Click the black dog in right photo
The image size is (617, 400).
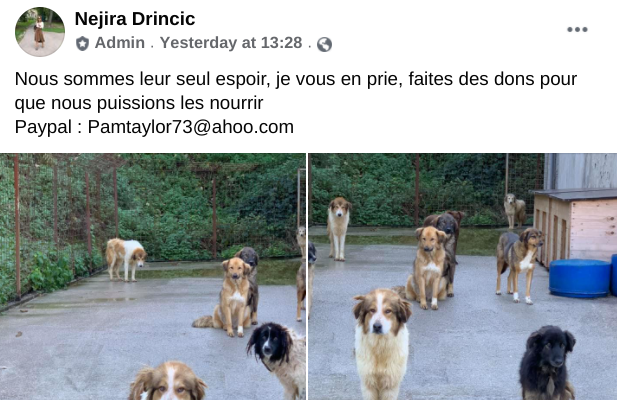[x=547, y=363]
